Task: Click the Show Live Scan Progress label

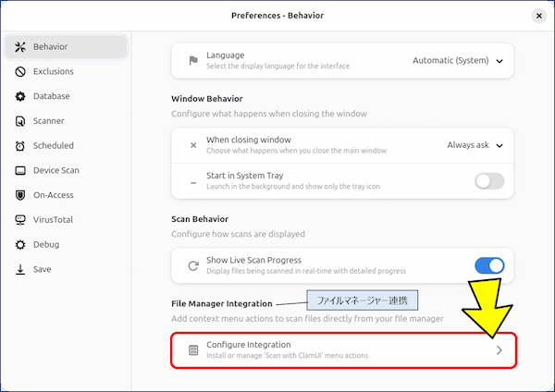Action: tap(253, 260)
